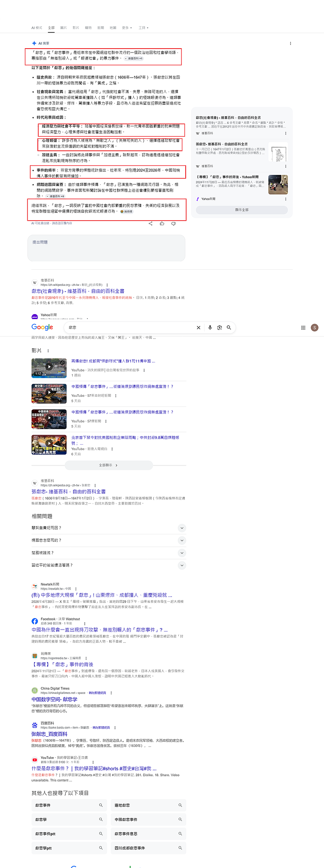
Task: Open the account avatar labeled S
Action: tap(315, 327)
